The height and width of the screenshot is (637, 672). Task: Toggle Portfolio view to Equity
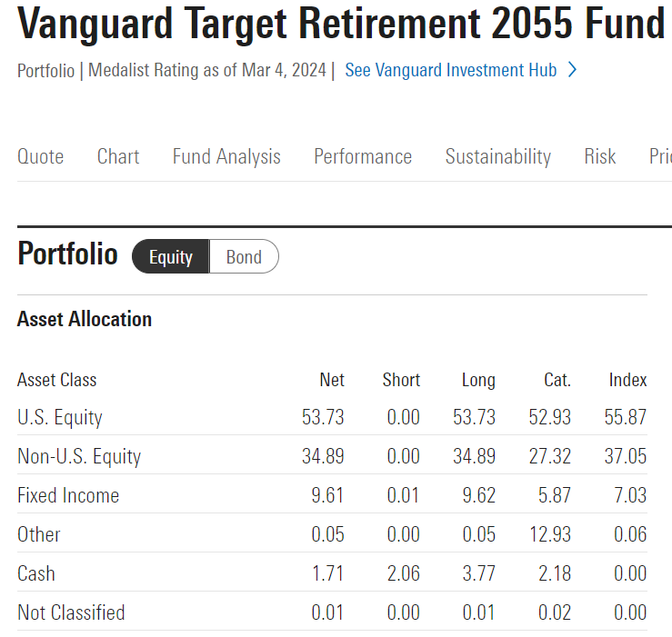171,257
